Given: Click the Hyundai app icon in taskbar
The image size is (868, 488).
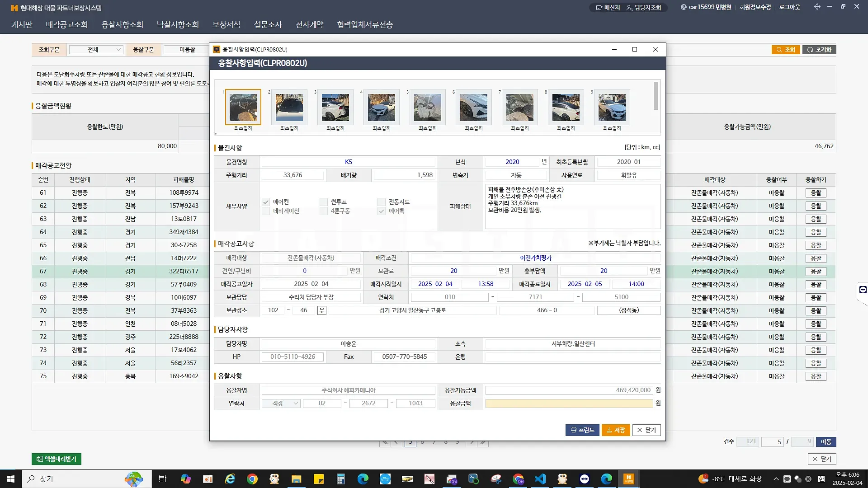Looking at the screenshot, I should pos(629,479).
